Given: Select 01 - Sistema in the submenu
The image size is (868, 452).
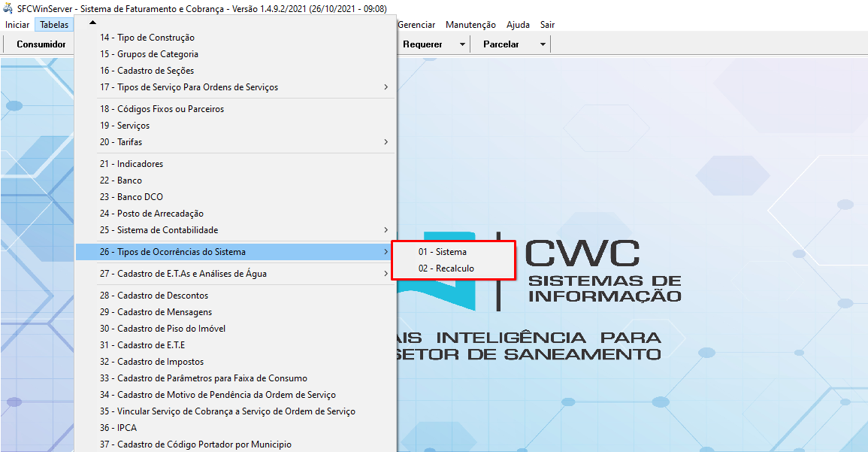Looking at the screenshot, I should (443, 252).
